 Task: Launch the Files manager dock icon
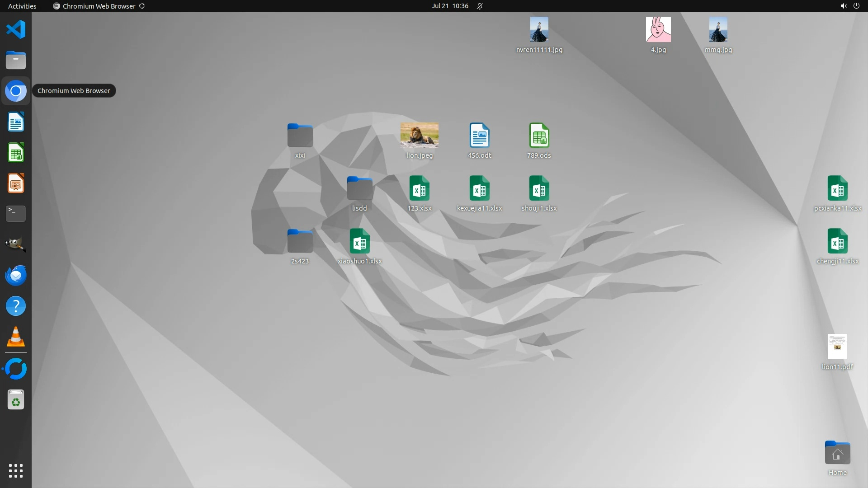click(x=16, y=60)
